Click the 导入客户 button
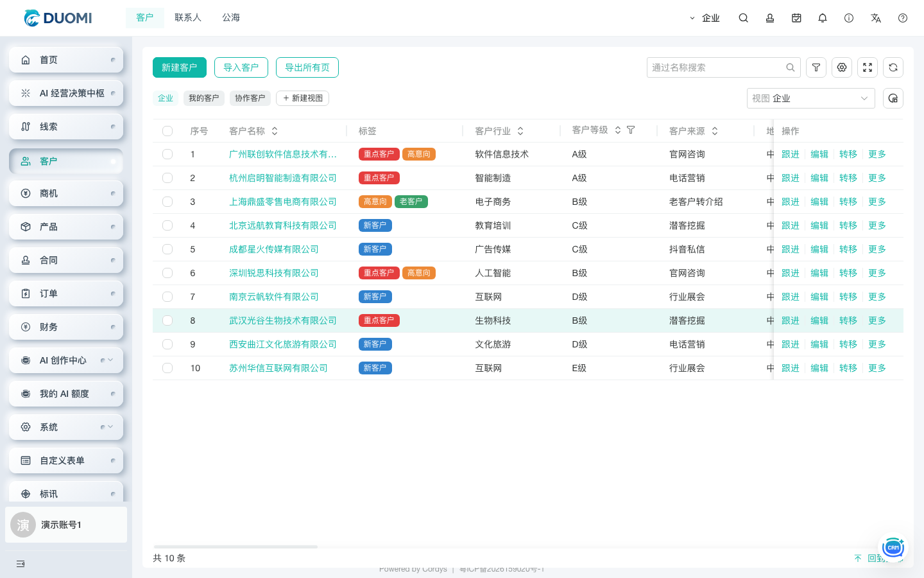 click(241, 67)
